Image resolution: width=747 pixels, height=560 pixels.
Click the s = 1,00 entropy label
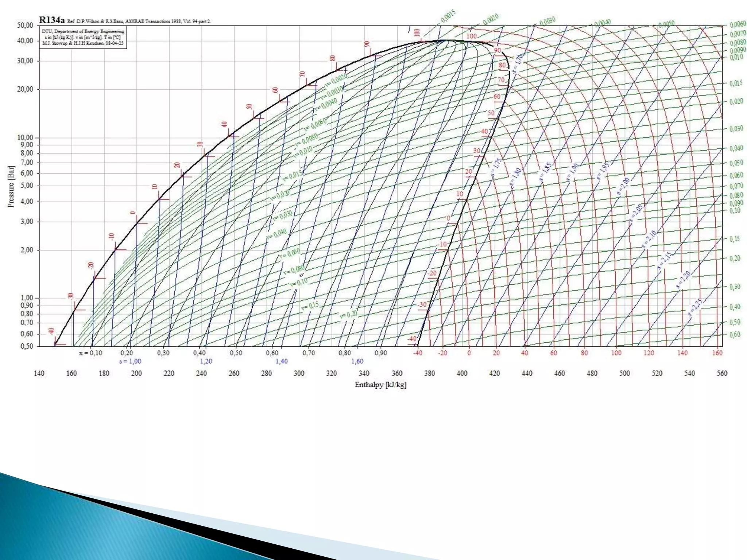130,361
